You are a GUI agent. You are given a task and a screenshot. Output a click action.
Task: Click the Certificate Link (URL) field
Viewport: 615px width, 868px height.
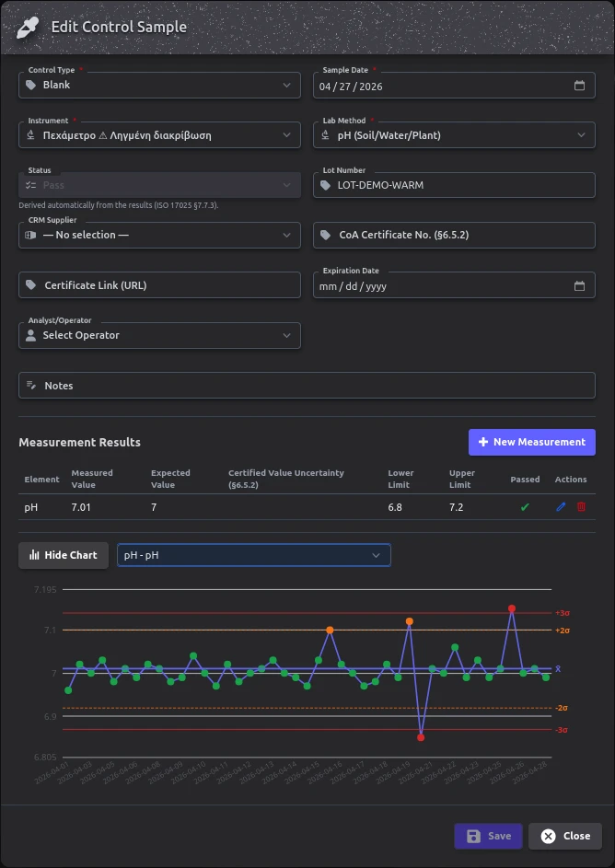coord(159,285)
